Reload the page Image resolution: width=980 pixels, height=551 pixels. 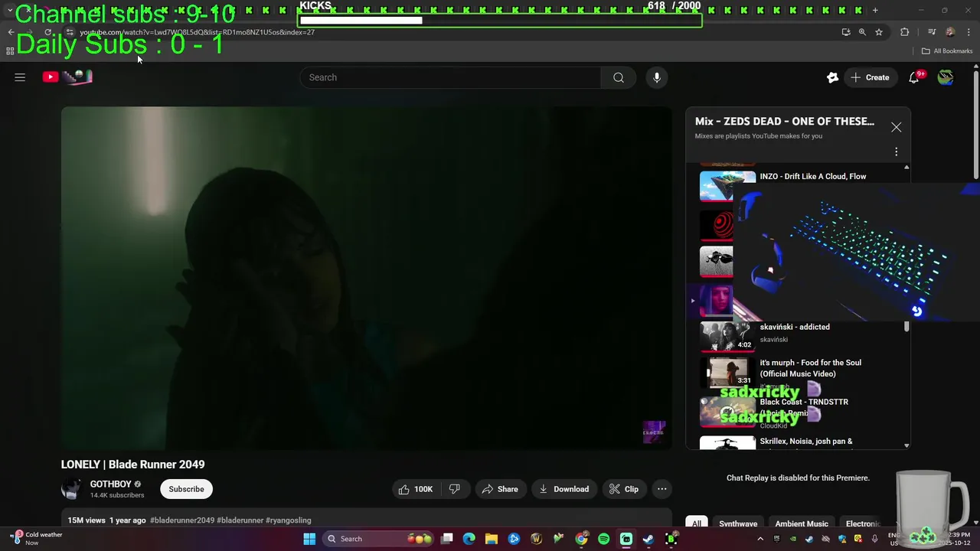(x=48, y=32)
